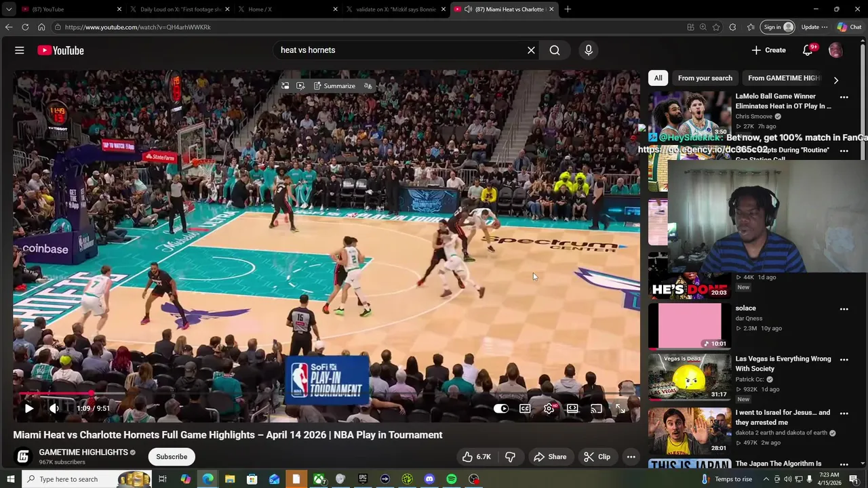Screen dimensions: 868x488
Task: Open browser home page icon
Action: pos(41,27)
